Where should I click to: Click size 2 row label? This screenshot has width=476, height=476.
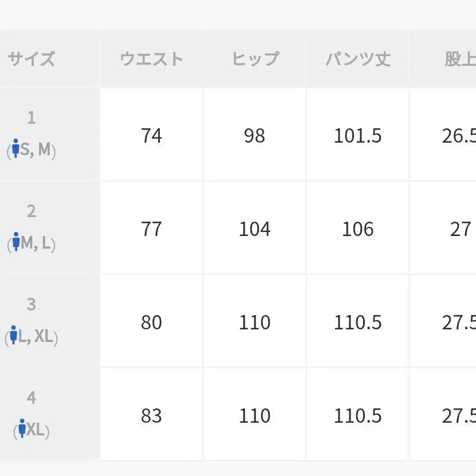[x=32, y=227]
